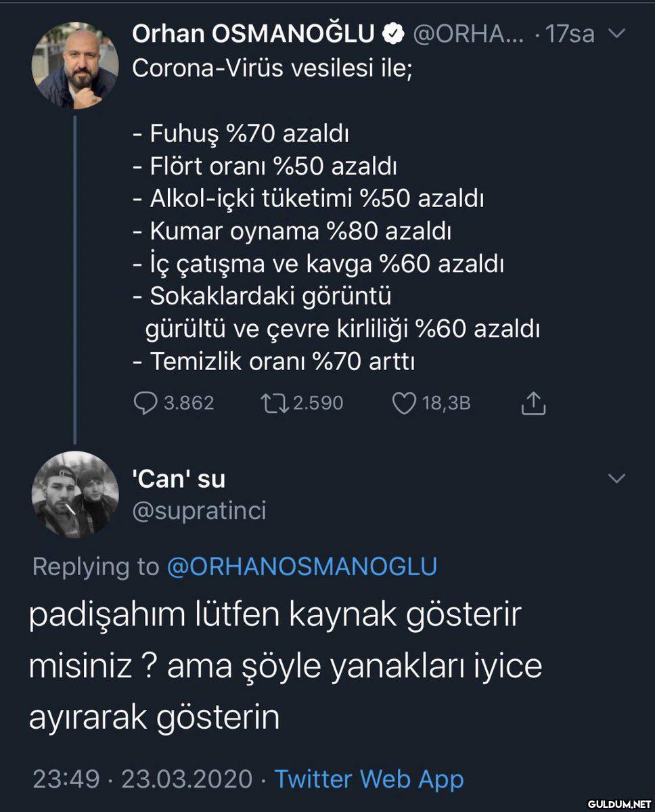Click the verified badge next to OSMANOĞLU

click(x=392, y=33)
